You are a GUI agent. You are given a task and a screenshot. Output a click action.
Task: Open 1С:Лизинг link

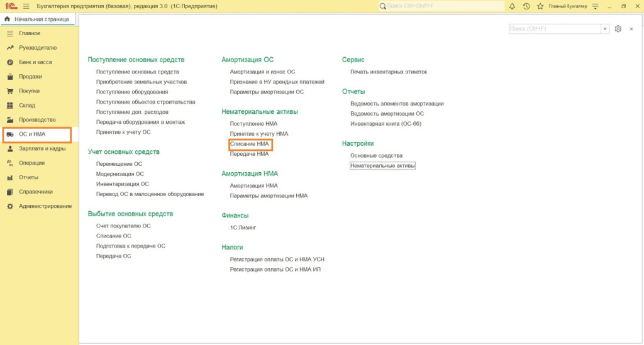(x=243, y=227)
